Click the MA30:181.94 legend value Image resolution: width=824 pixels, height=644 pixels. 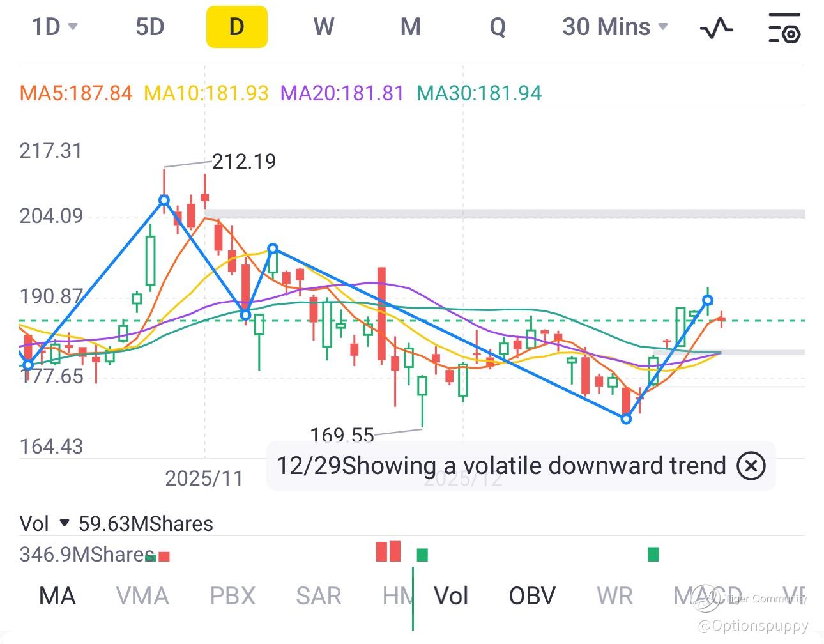coord(479,93)
